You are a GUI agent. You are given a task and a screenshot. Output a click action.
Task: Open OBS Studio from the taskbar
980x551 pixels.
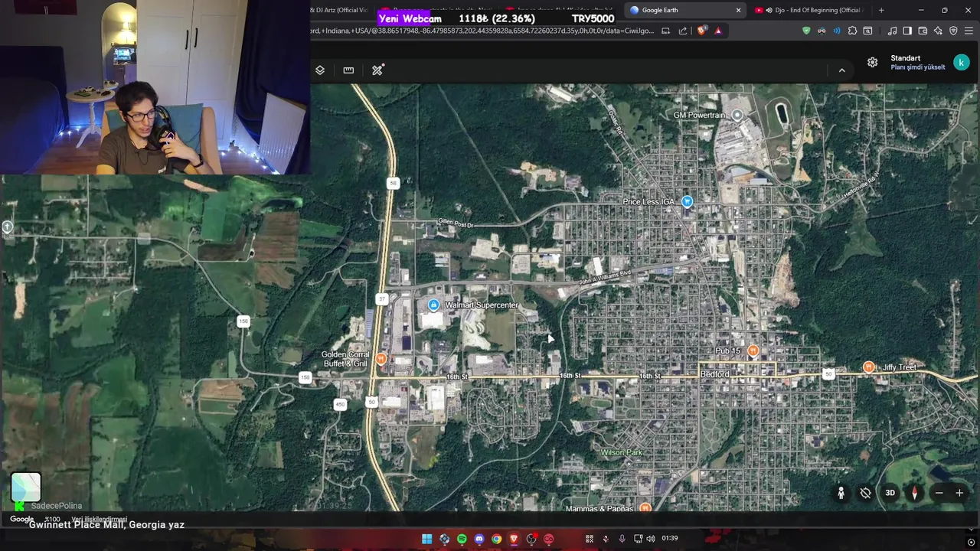(531, 539)
